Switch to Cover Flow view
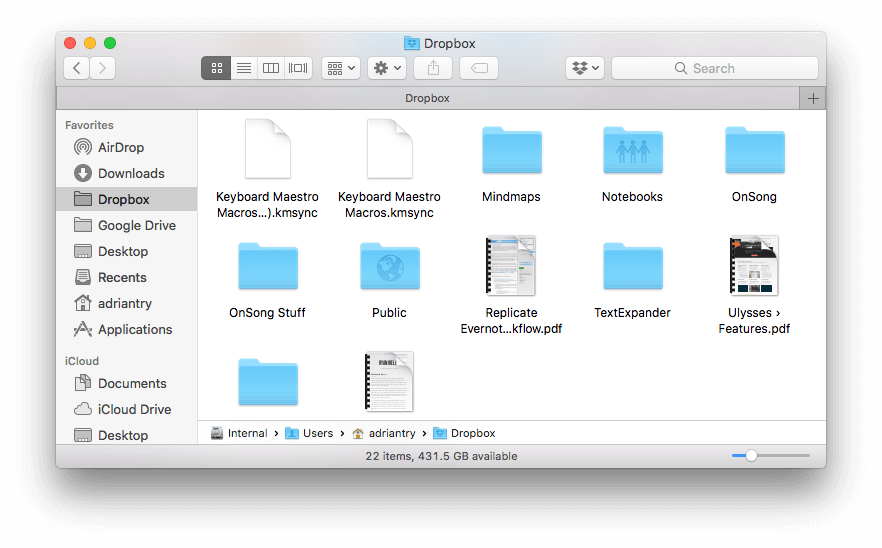 (x=298, y=68)
